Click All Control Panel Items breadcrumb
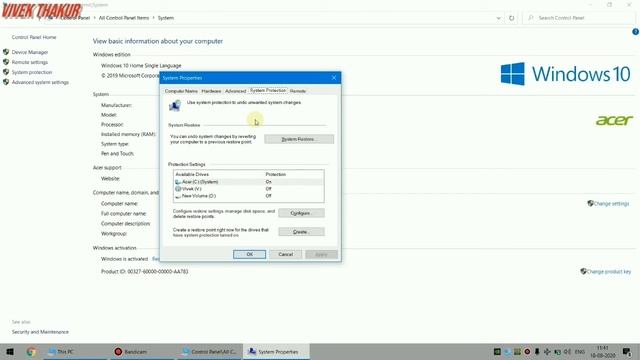 [x=124, y=18]
